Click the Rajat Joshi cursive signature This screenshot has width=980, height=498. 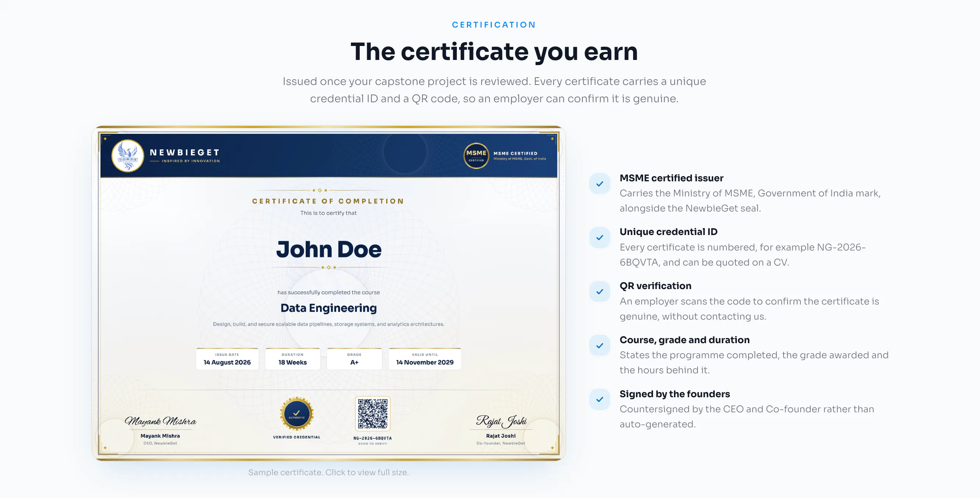tap(501, 420)
